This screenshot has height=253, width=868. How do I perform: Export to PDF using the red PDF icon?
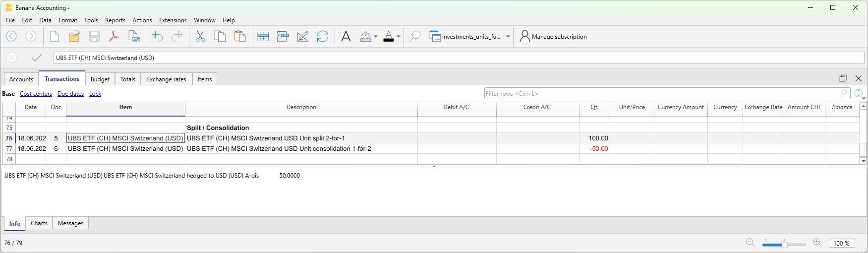pos(114,36)
